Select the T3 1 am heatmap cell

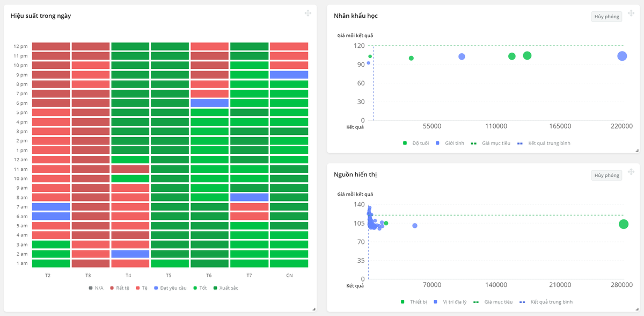[91, 263]
